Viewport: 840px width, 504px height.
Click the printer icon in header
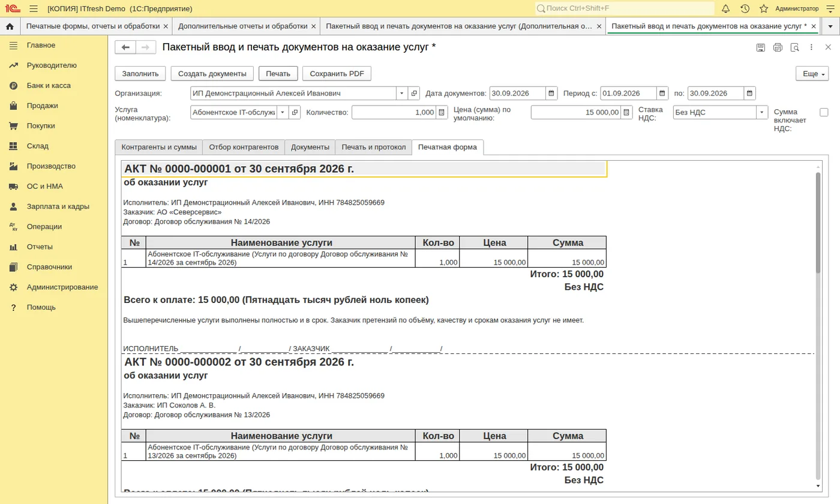[778, 47]
